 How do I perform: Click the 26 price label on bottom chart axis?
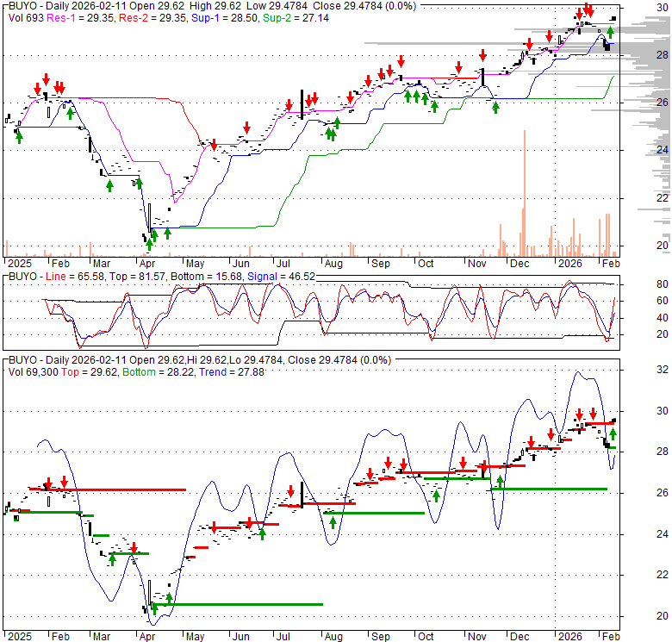[663, 493]
